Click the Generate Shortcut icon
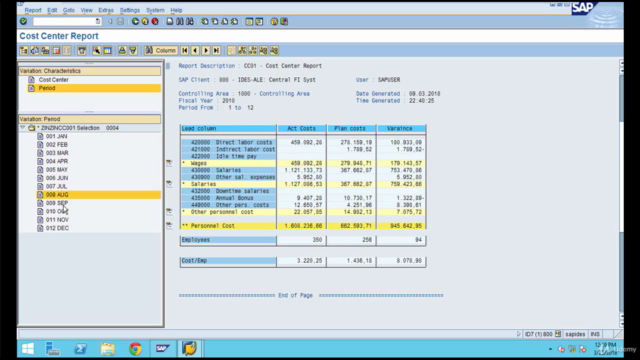Screen dimensions: 640x360 pos(259,21)
